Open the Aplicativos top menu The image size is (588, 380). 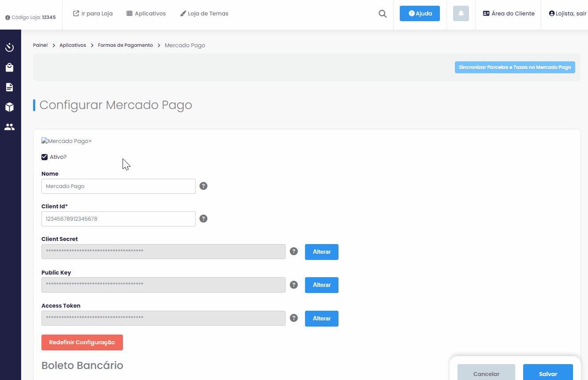146,14
